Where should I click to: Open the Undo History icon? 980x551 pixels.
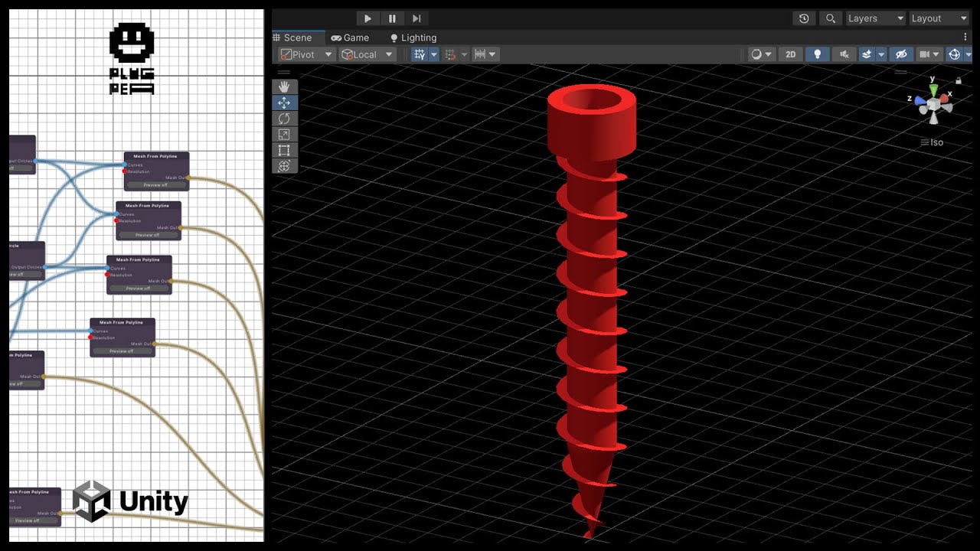point(804,18)
